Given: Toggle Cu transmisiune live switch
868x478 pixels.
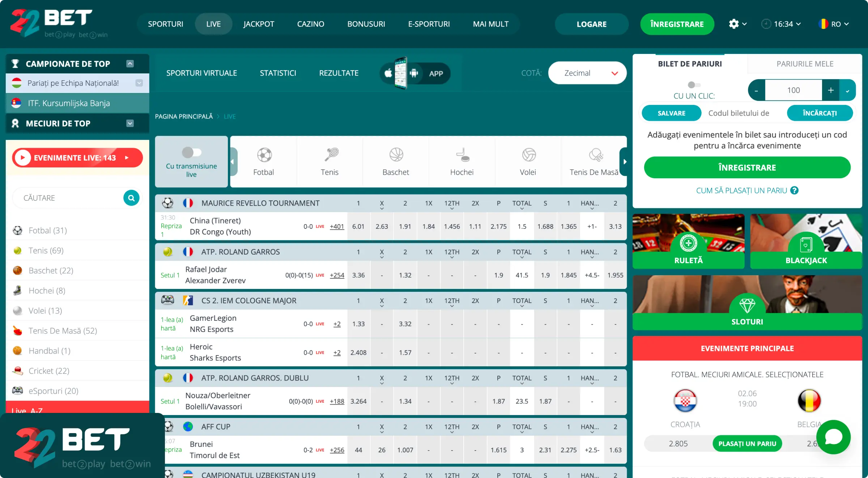Looking at the screenshot, I should tap(192, 152).
